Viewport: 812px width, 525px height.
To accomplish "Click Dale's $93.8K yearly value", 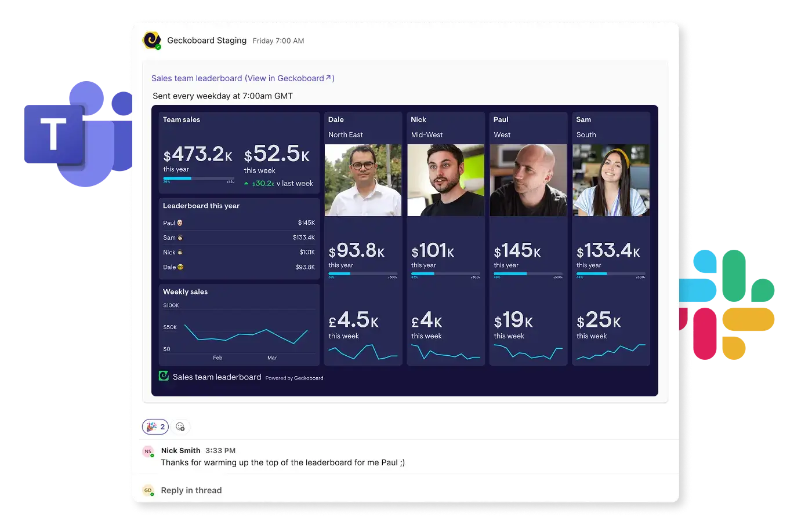I will click(357, 250).
